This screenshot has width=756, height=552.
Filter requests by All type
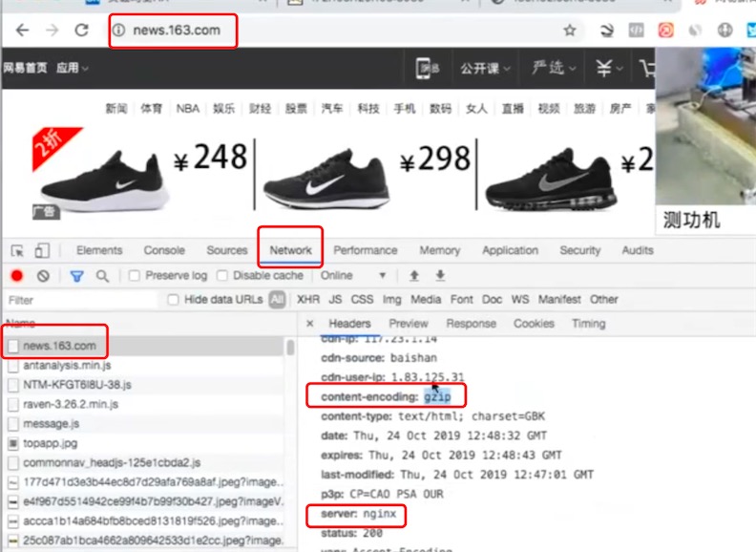277,300
